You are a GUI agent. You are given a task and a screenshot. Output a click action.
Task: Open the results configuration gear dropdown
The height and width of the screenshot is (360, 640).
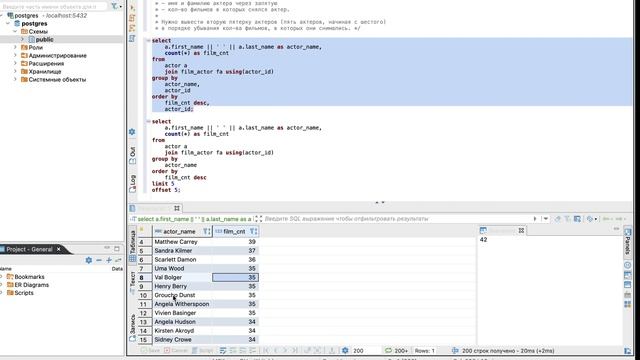coord(591,219)
